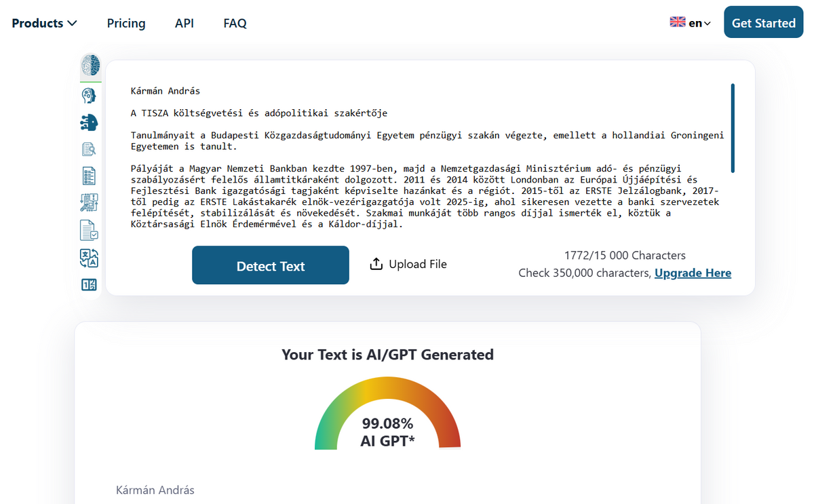The width and height of the screenshot is (814, 504).
Task: Click the upload arrow icon
Action: tap(376, 265)
